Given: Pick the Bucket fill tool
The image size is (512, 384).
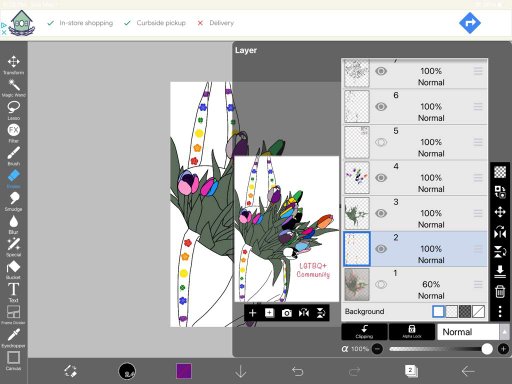Looking at the screenshot, I should coord(13,270).
